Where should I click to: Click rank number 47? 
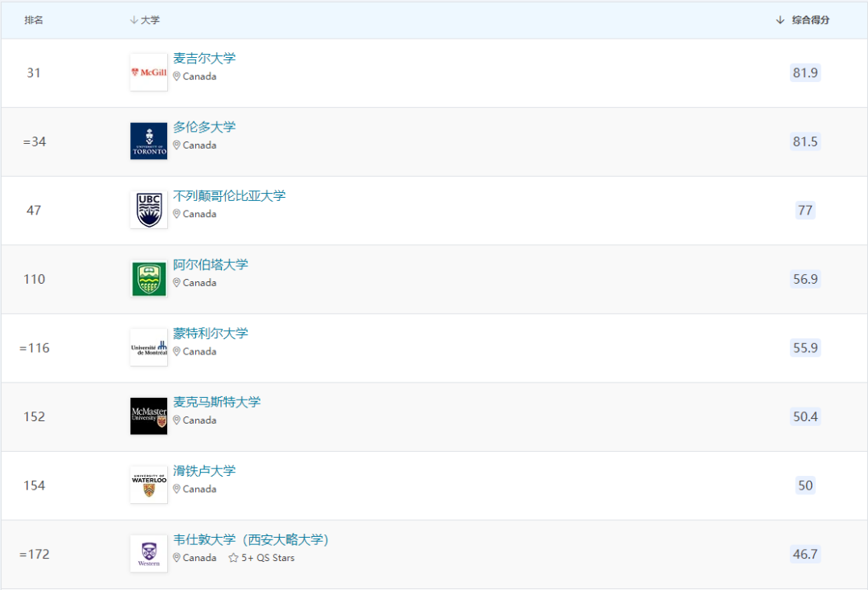click(x=34, y=211)
